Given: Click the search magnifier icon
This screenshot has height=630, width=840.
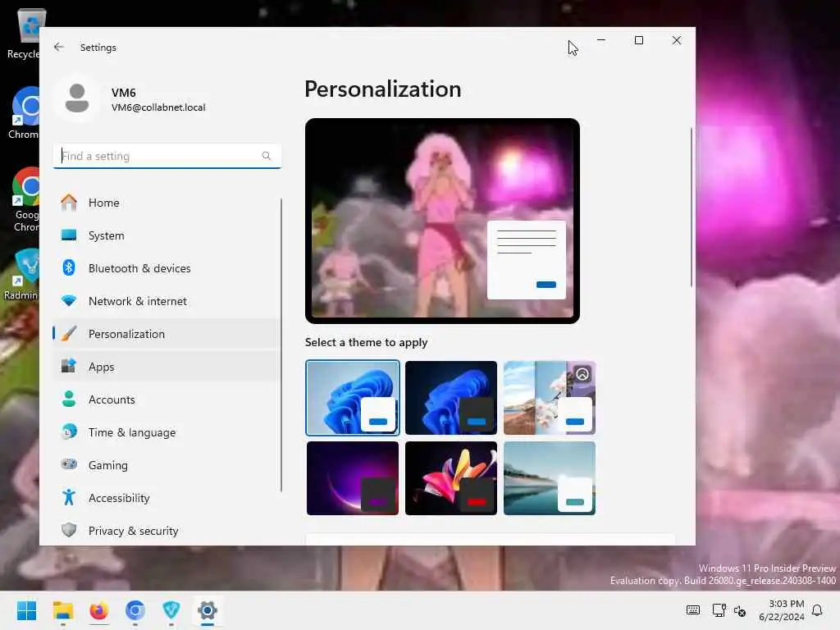Looking at the screenshot, I should tap(267, 156).
